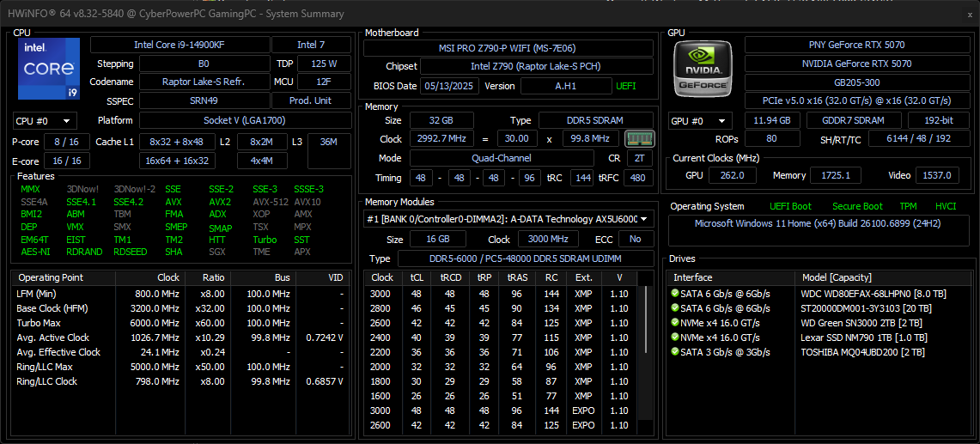Screen dimensions: 980x444
Task: Click the green UEFI label beside BIOS version
Action: tap(626, 86)
